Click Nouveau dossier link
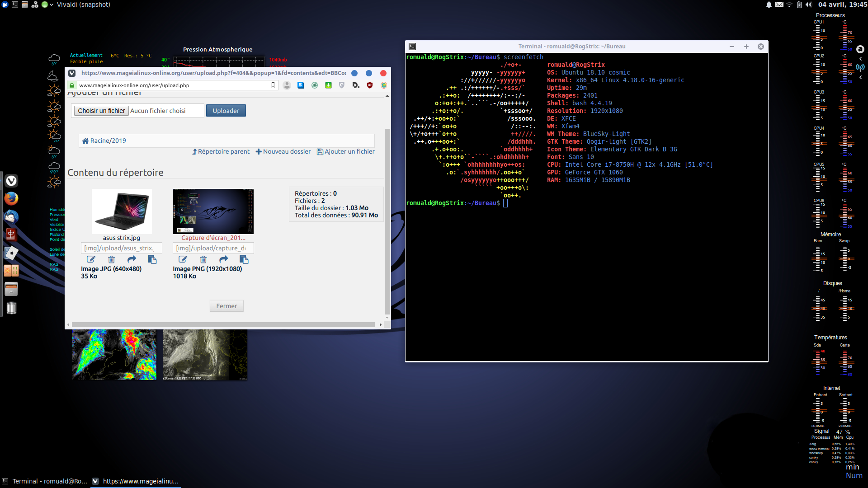This screenshot has height=488, width=868. (283, 151)
